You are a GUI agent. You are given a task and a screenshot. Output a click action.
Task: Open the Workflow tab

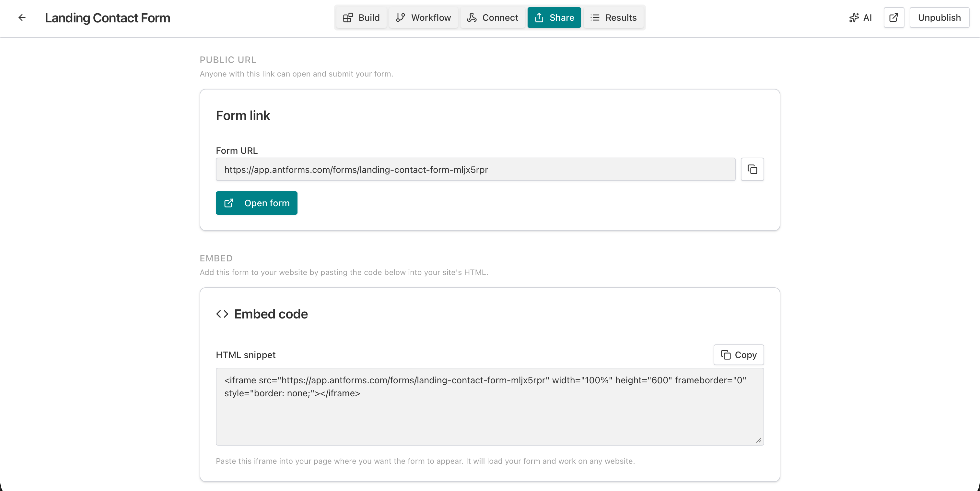pos(423,18)
